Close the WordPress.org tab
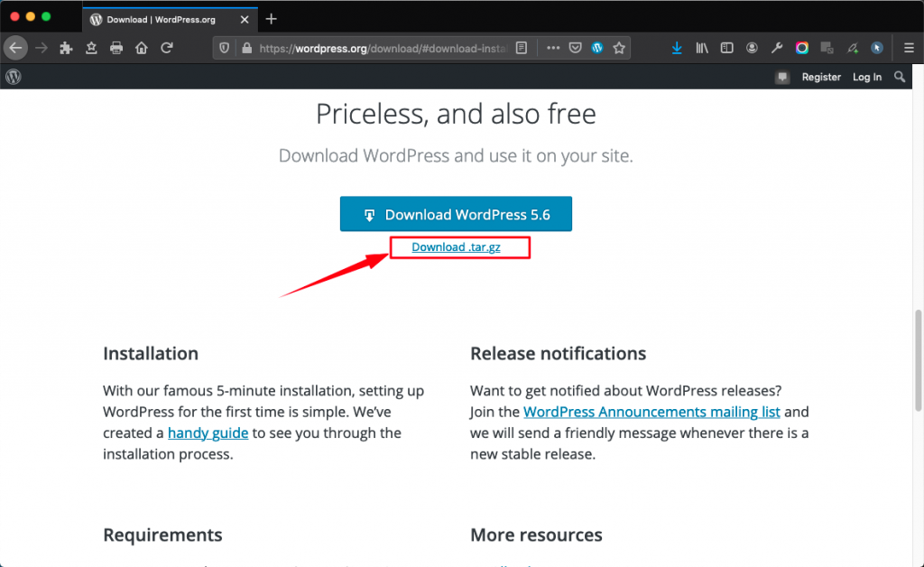 pyautogui.click(x=245, y=20)
